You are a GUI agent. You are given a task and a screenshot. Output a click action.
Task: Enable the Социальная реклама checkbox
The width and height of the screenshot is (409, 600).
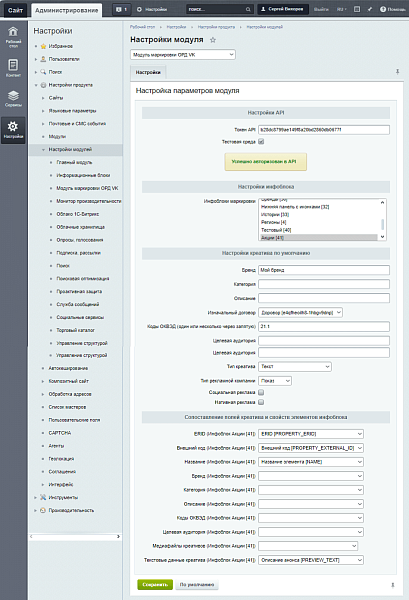(261, 392)
